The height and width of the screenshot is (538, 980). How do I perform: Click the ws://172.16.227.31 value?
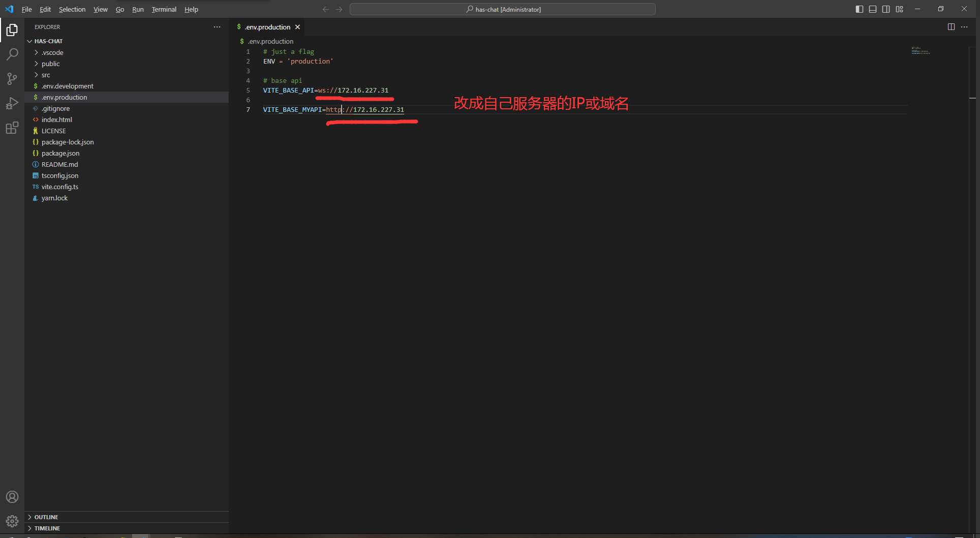(353, 91)
